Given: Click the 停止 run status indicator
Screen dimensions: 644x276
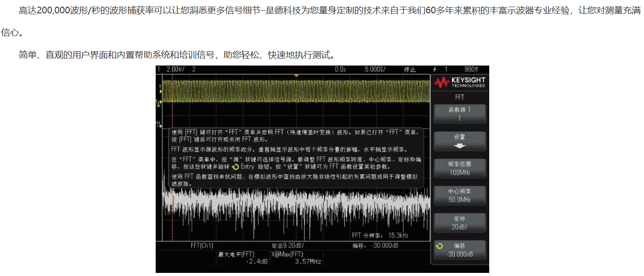Looking at the screenshot, I should 410,69.
